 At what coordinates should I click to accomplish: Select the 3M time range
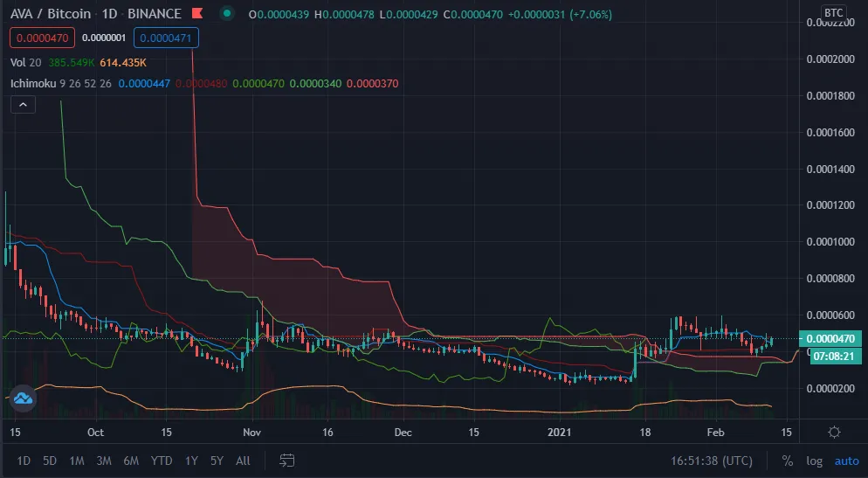[x=104, y=461]
